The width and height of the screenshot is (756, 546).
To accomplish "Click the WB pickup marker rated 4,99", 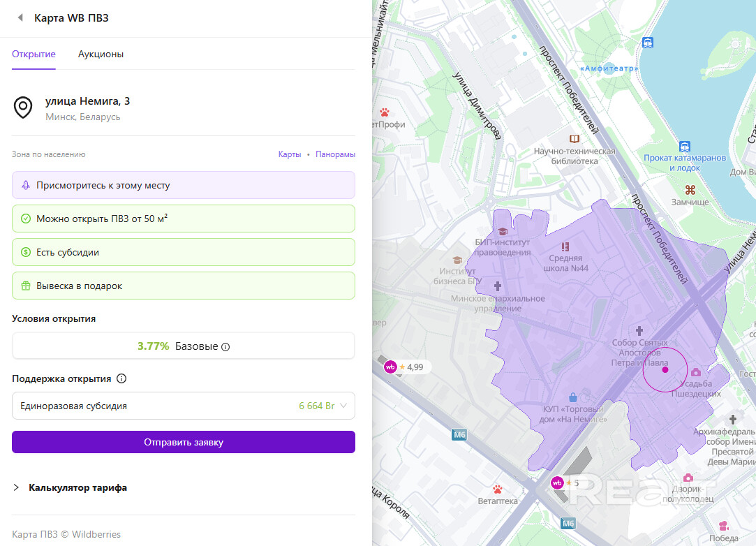I will [391, 367].
